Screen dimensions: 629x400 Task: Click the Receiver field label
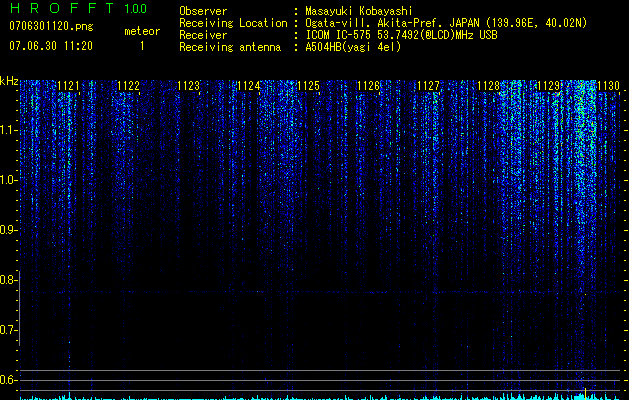[x=203, y=35]
